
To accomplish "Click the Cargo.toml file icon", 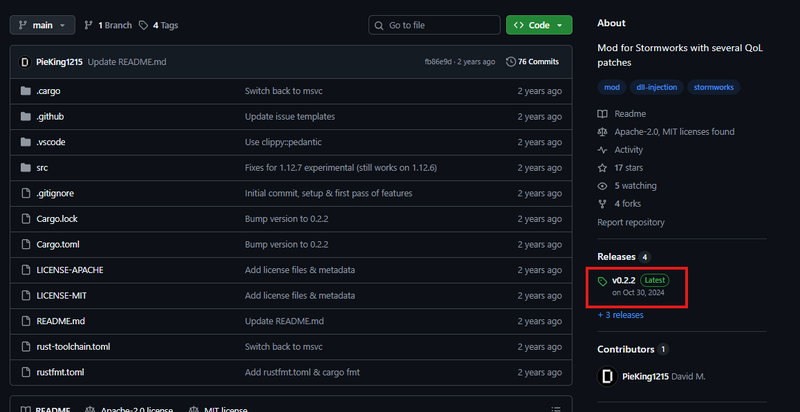I will click(x=26, y=244).
